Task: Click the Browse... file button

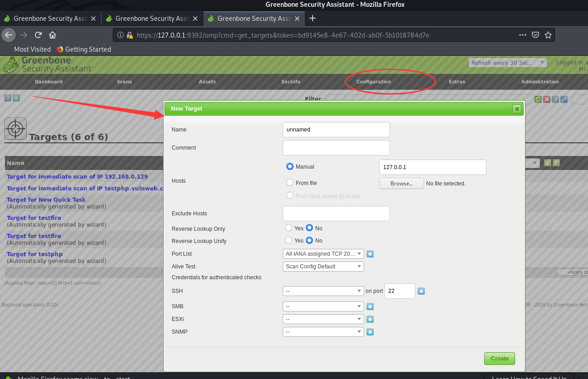Action: tap(401, 184)
